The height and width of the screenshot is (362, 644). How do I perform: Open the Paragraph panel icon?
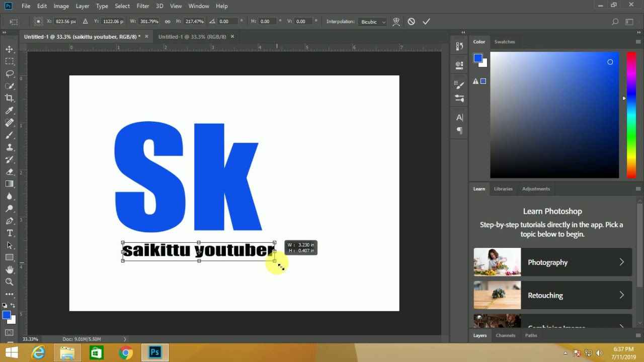click(459, 131)
